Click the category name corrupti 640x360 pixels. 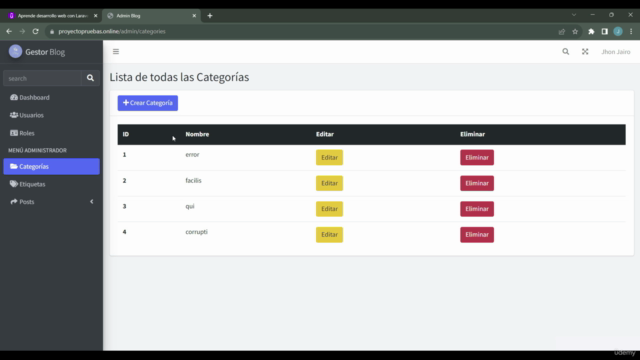(196, 232)
